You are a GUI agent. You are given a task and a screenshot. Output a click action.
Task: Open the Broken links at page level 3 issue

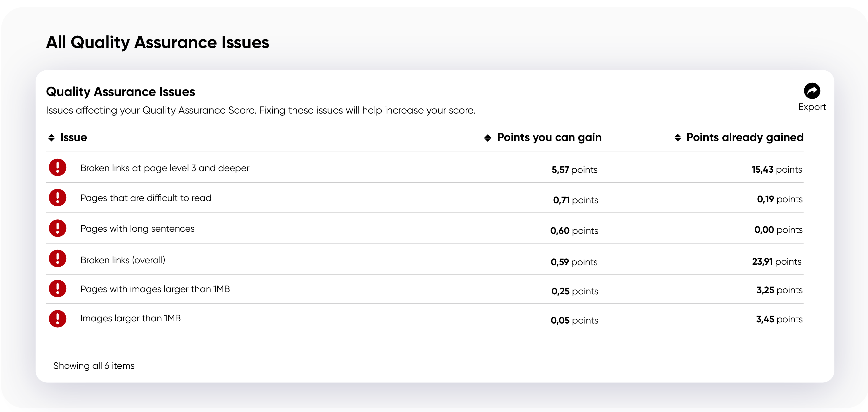[x=165, y=168]
